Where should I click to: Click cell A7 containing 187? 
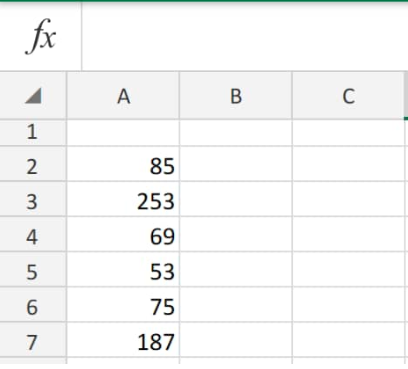click(x=123, y=340)
